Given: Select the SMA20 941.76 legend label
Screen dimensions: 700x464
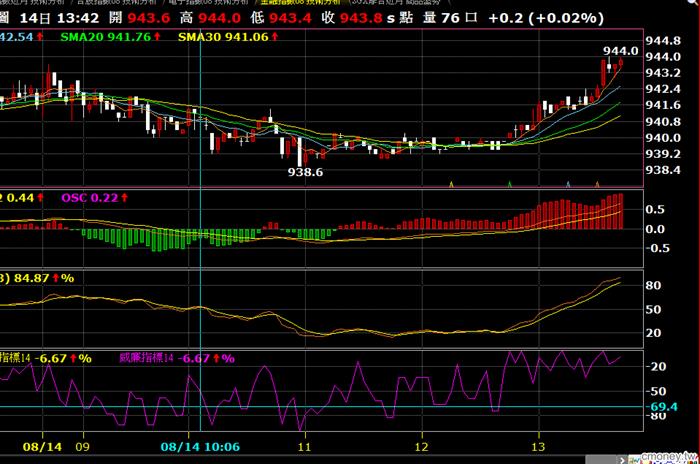Looking at the screenshot, I should pyautogui.click(x=106, y=37).
